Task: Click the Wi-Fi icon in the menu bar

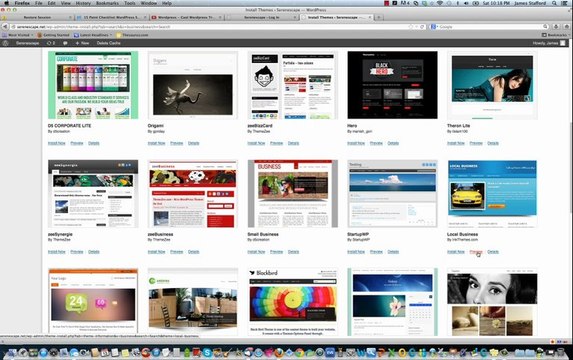Action: pyautogui.click(x=440, y=3)
